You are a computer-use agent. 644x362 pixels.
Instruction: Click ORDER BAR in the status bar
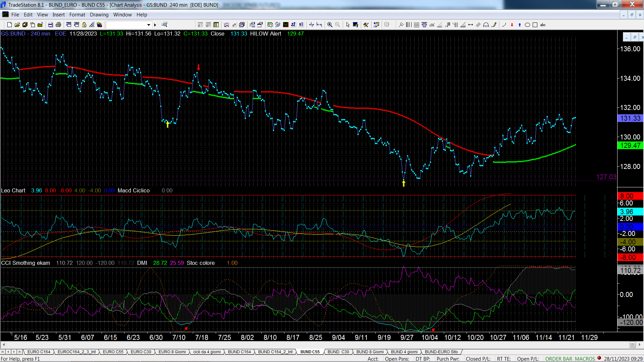tap(559, 359)
